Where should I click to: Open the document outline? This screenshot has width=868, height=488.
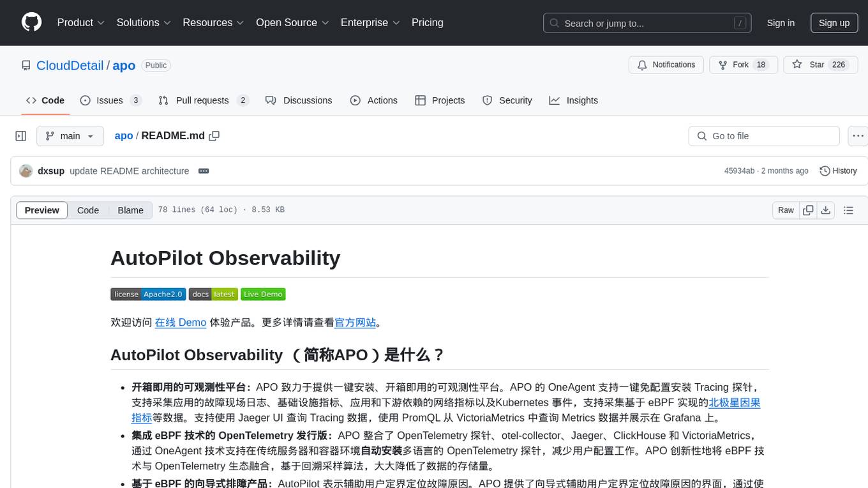click(x=848, y=210)
